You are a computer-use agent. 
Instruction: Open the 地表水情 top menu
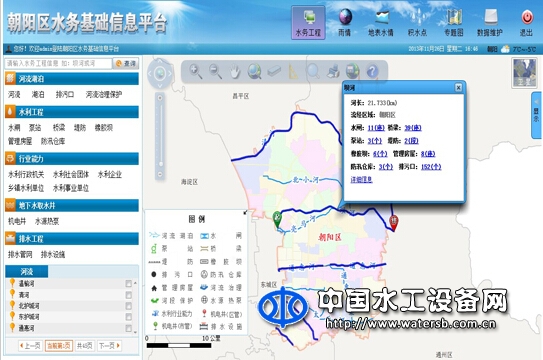(x=381, y=23)
